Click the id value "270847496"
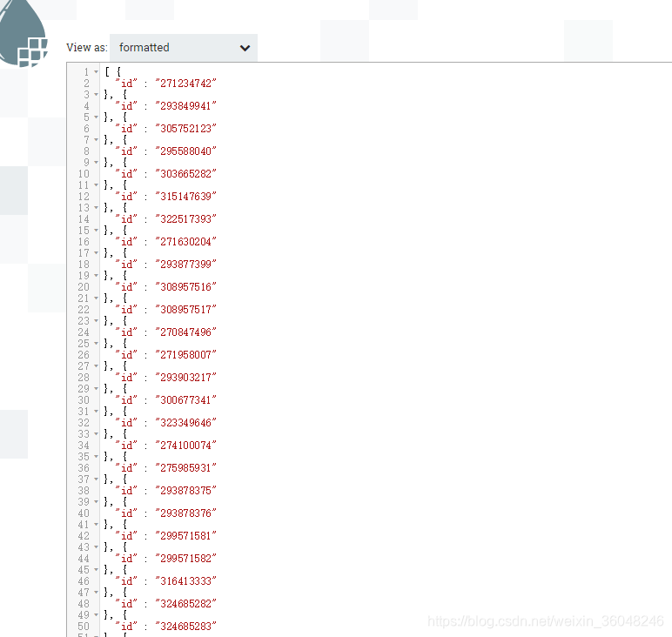Screen dimensions: 672x637 point(186,332)
